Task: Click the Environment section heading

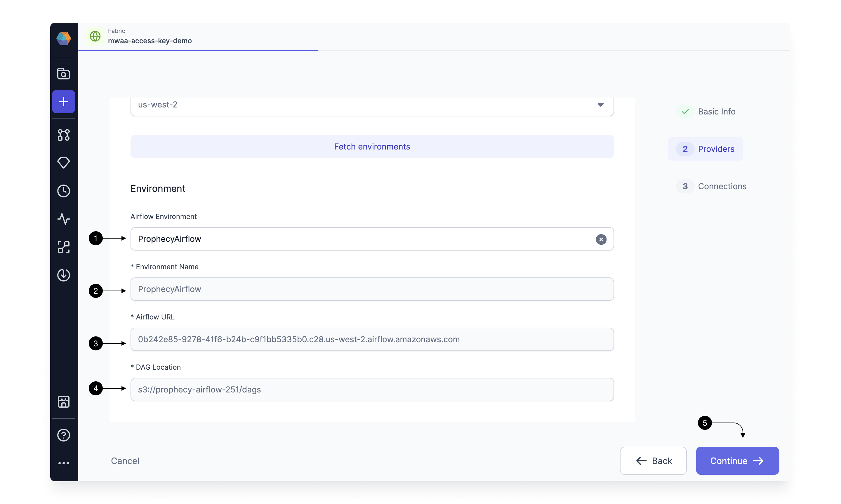Action: click(158, 189)
